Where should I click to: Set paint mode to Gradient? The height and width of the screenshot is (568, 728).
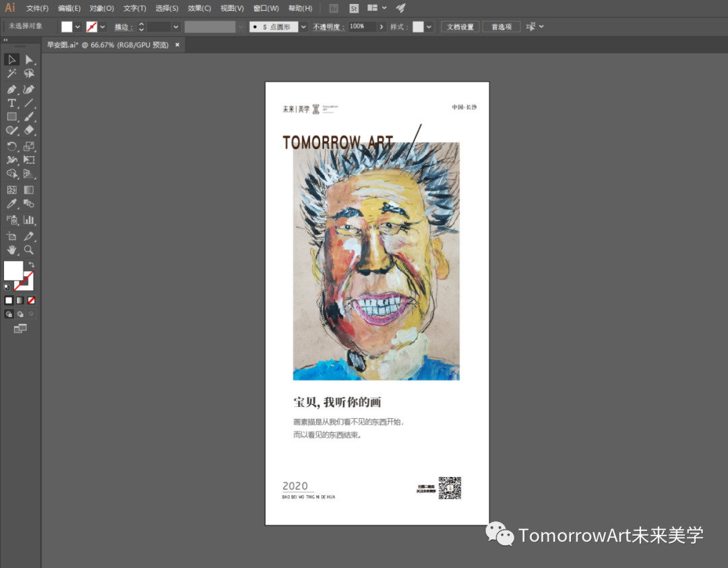click(x=20, y=300)
